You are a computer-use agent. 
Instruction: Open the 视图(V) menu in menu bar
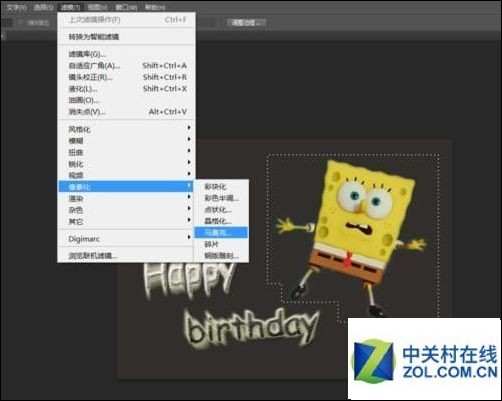pyautogui.click(x=98, y=7)
